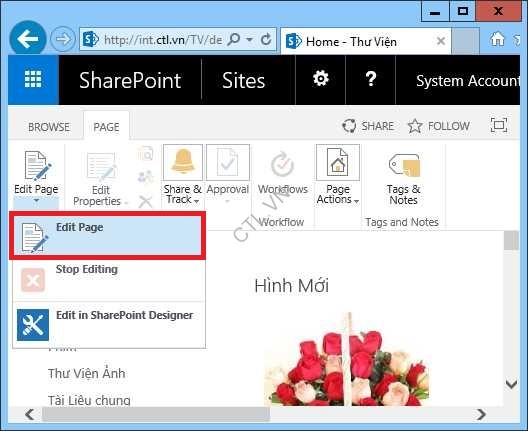Click the SHARE button

coord(368,126)
